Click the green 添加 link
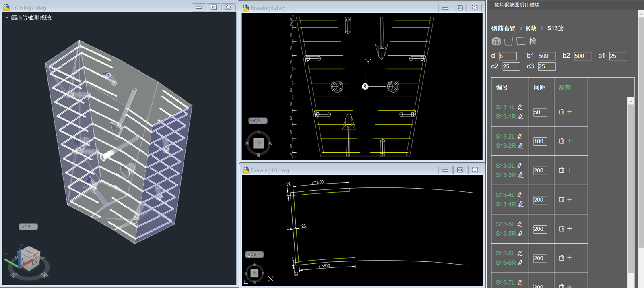Viewport: 644px width, 288px height. click(x=565, y=87)
